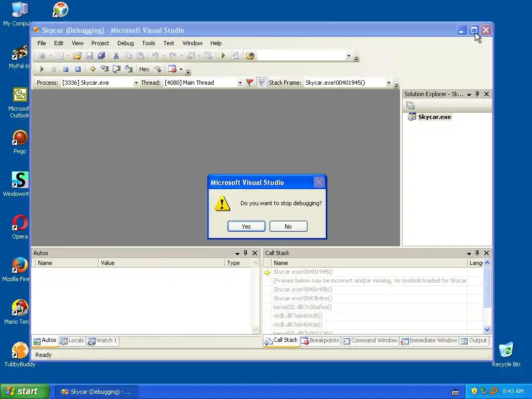Click the Solution Explorer Properties icon
The width and height of the screenshot is (532, 399).
(x=410, y=105)
